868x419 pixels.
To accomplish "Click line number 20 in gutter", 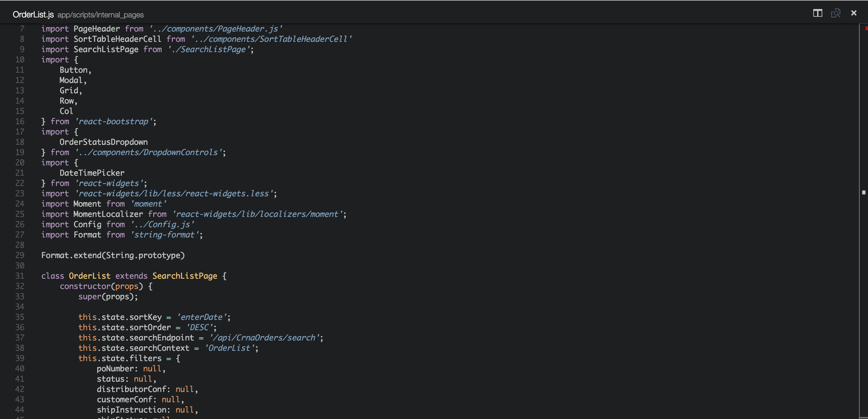I will [20, 163].
